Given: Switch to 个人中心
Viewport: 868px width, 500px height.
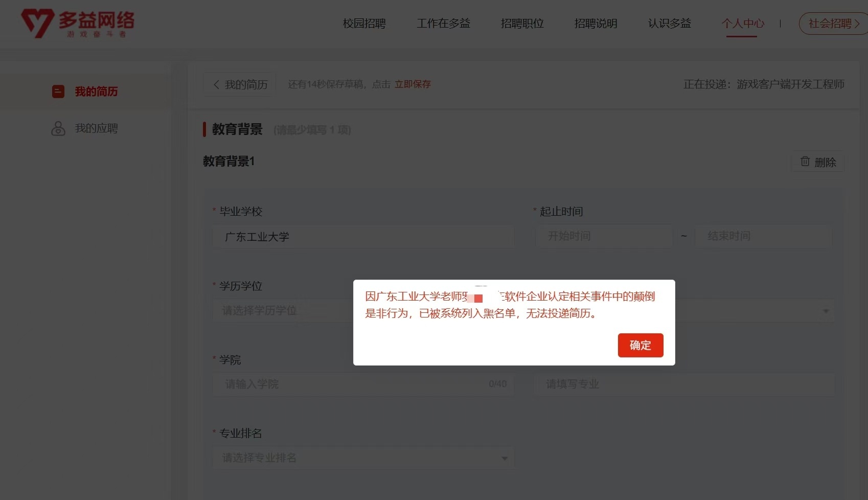Looking at the screenshot, I should [x=744, y=24].
